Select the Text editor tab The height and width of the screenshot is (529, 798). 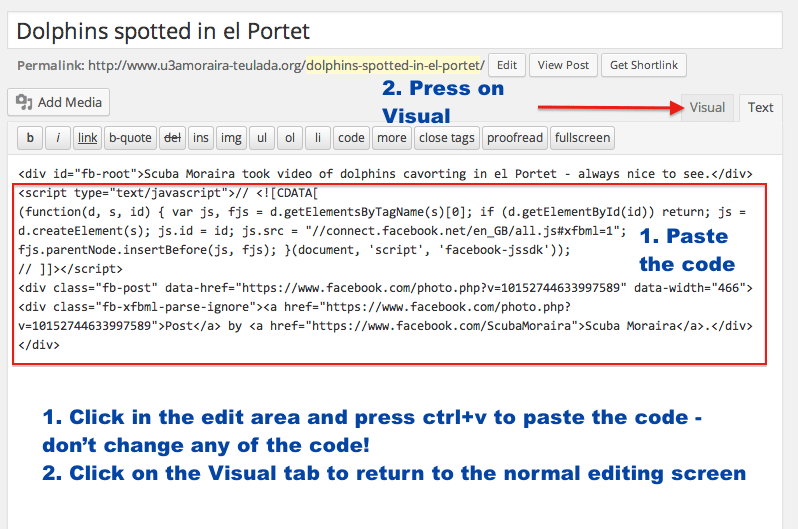click(760, 108)
